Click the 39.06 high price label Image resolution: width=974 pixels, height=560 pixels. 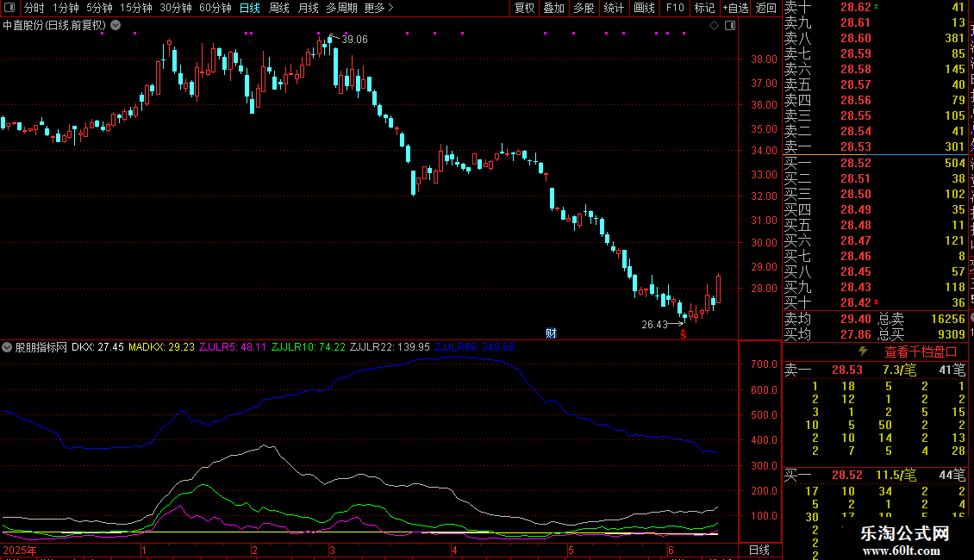(x=354, y=39)
